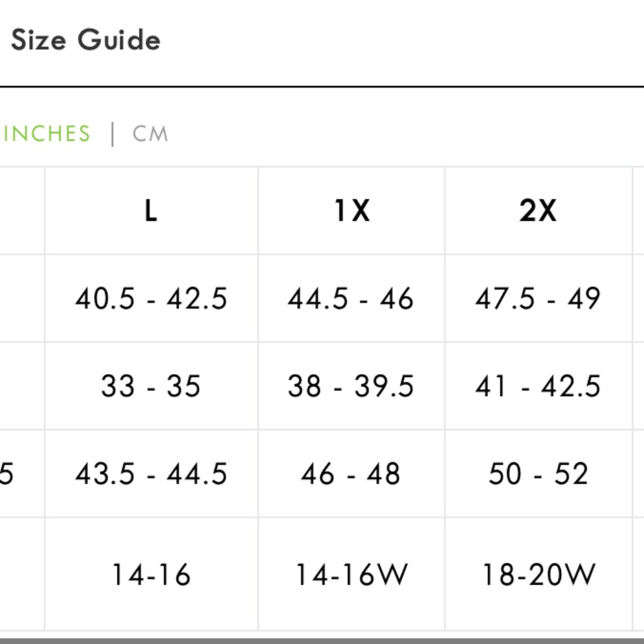Click the Size Guide heading
644x644 pixels.
coord(86,40)
